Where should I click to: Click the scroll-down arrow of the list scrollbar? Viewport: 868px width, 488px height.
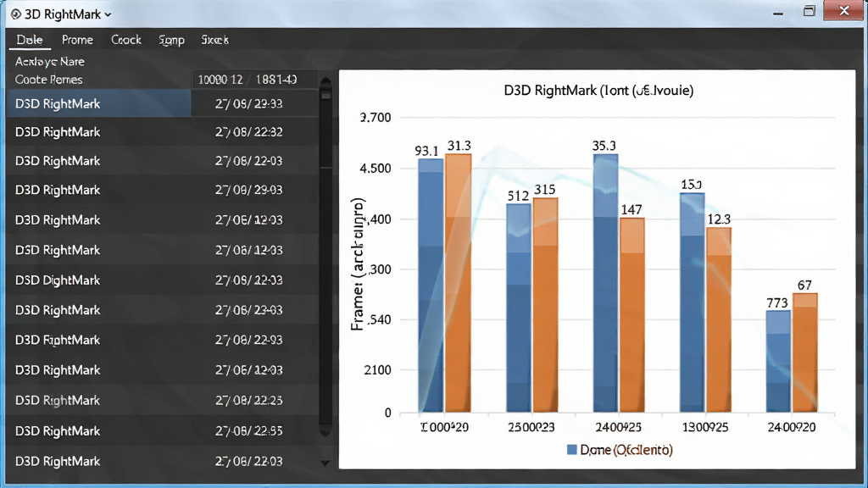[x=325, y=463]
